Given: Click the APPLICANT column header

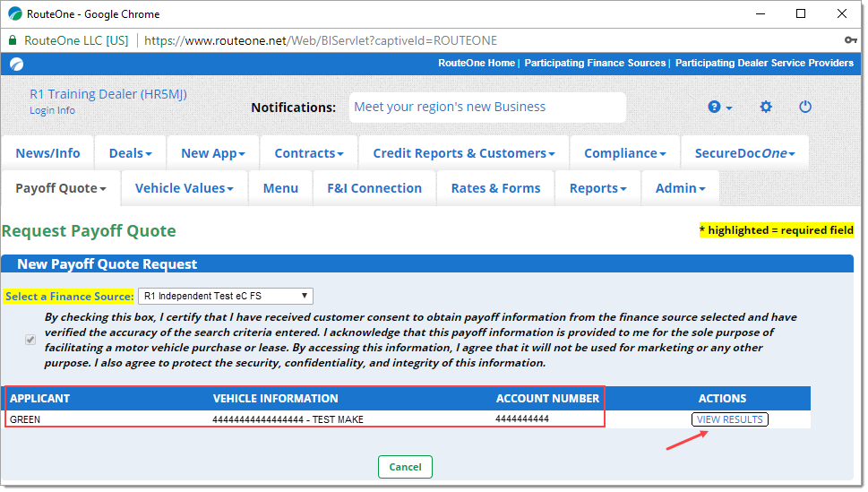Looking at the screenshot, I should [x=39, y=399].
